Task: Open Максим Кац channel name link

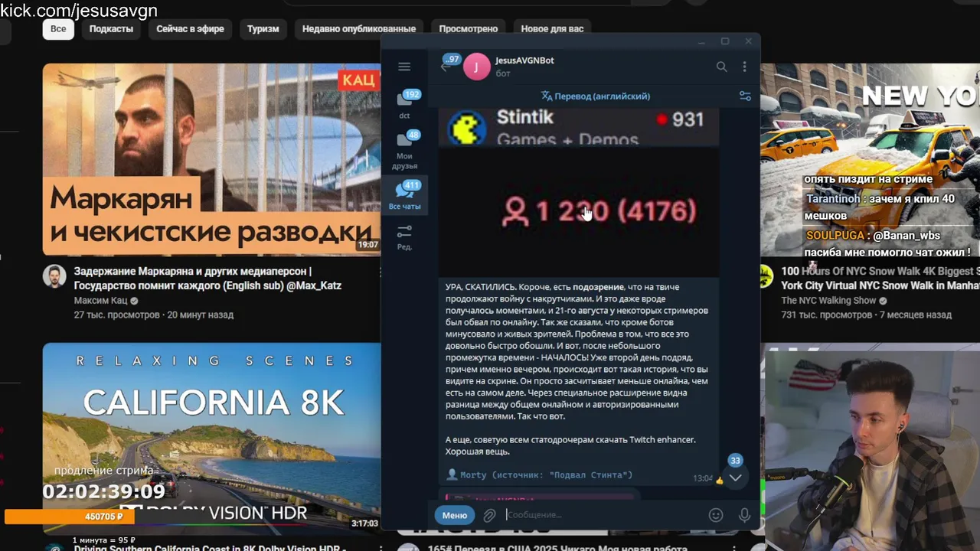Action: 101,301
